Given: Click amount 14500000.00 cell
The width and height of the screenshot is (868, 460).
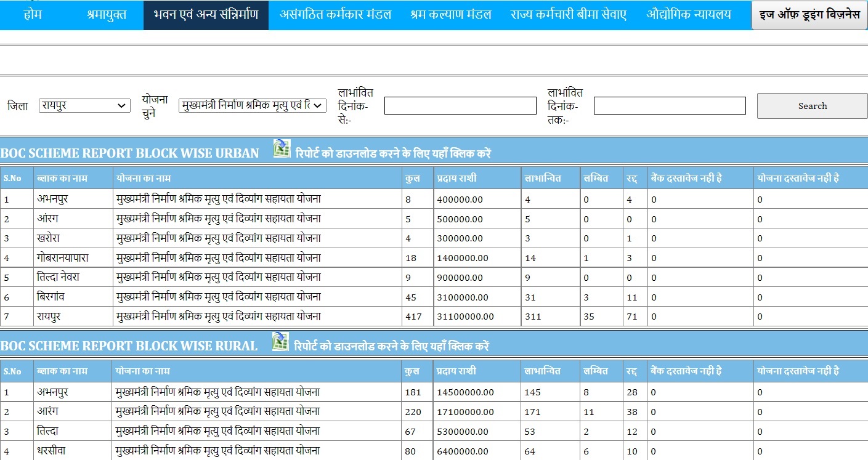Looking at the screenshot, I should pyautogui.click(x=477, y=392).
